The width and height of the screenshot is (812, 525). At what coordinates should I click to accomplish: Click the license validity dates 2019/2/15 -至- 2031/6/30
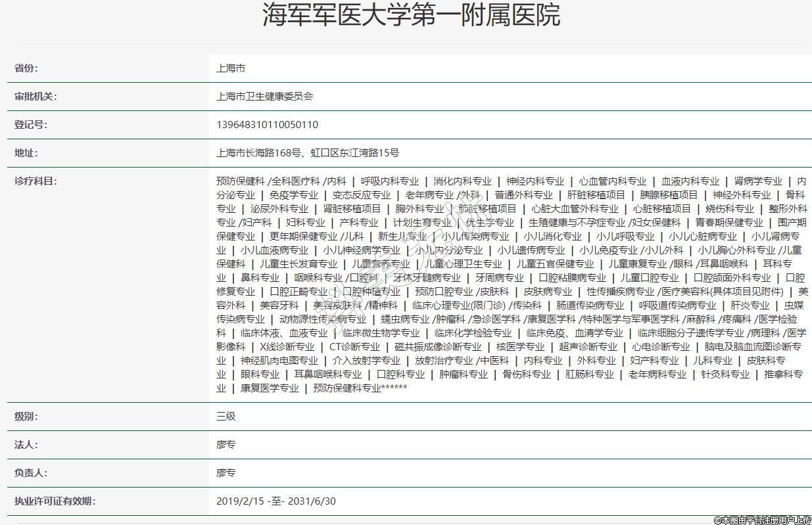(275, 501)
